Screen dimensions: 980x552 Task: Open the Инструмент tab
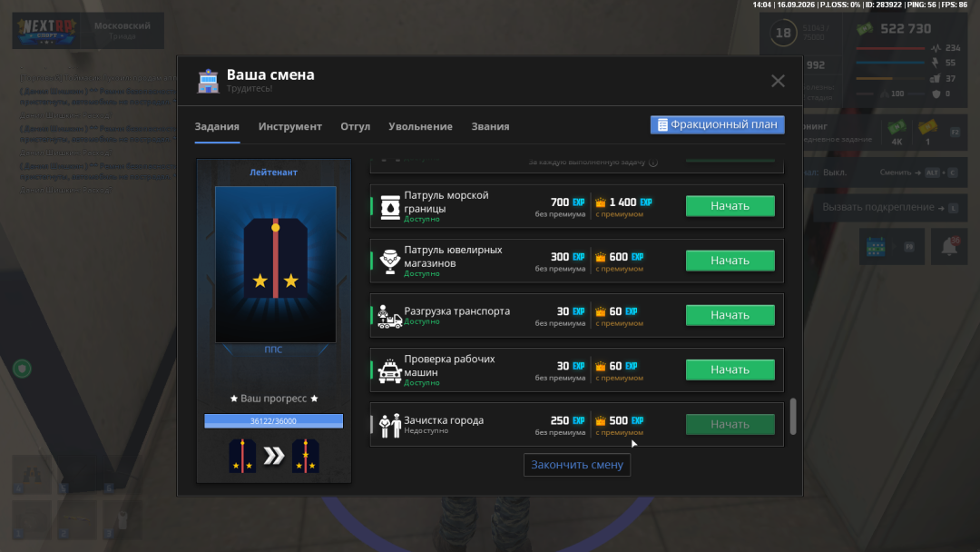290,126
